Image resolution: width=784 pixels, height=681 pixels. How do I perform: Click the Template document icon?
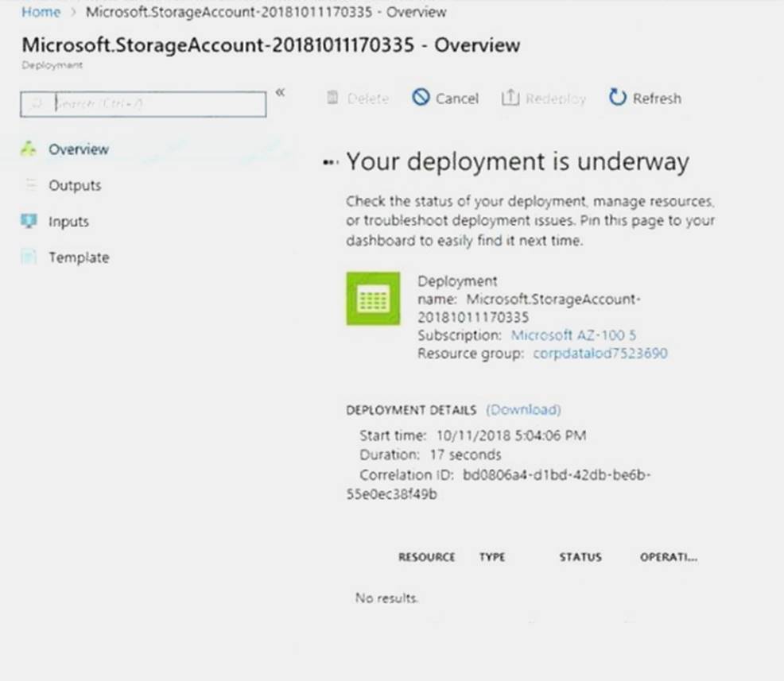29,257
